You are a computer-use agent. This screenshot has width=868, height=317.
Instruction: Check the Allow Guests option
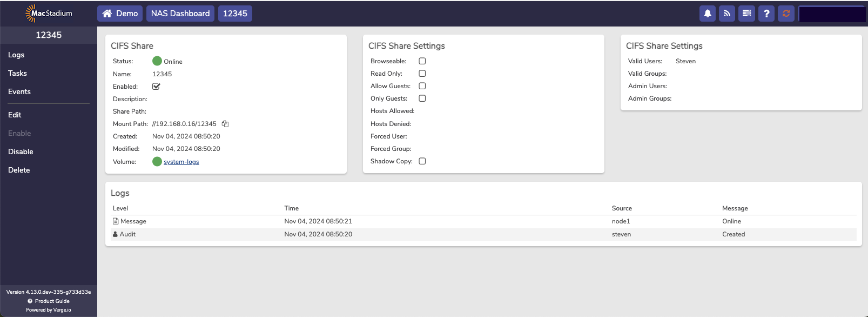pos(422,86)
